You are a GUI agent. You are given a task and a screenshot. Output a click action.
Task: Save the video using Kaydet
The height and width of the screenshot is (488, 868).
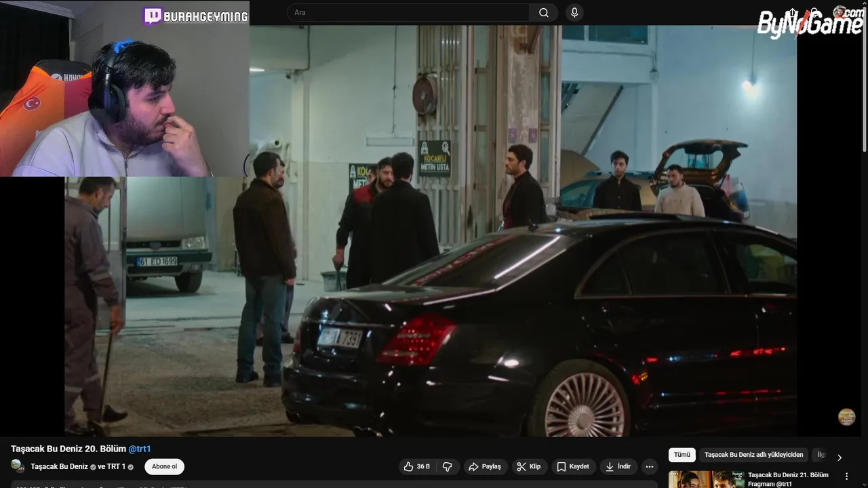tap(573, 466)
